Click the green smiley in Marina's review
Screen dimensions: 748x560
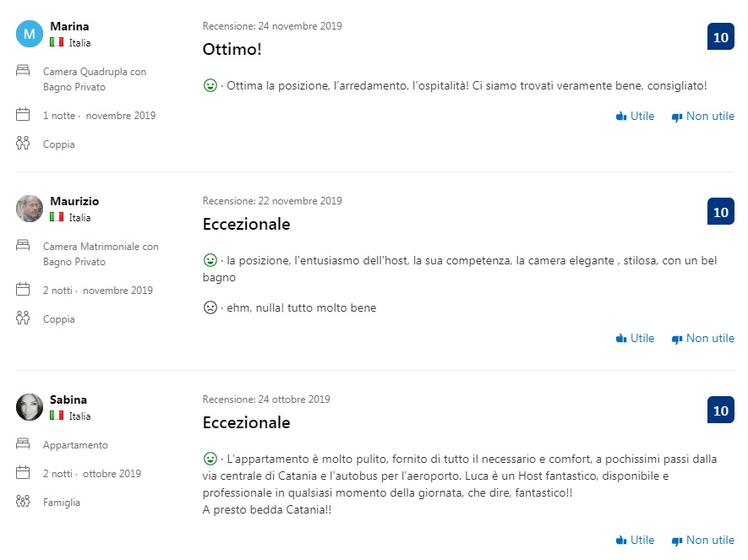coord(210,85)
